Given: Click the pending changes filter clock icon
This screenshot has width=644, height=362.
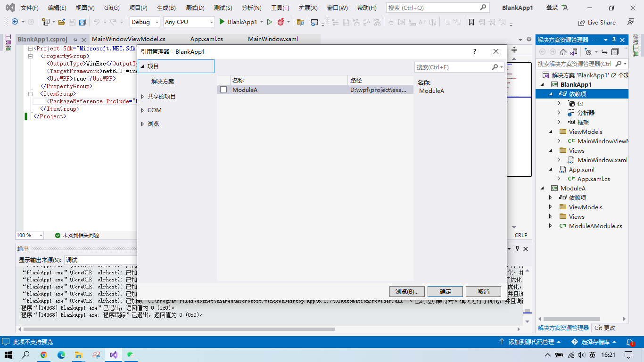Looking at the screenshot, I should (588, 52).
